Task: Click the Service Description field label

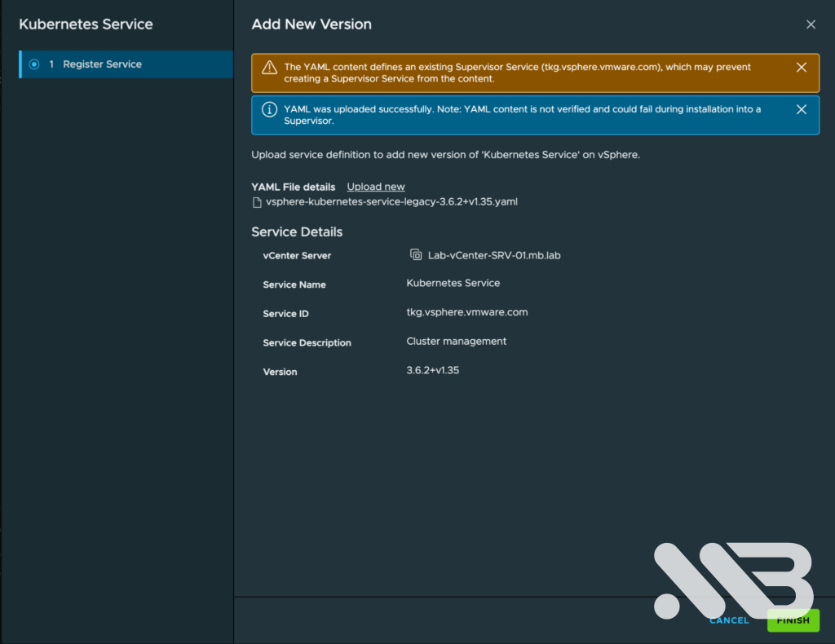Action: [x=307, y=342]
